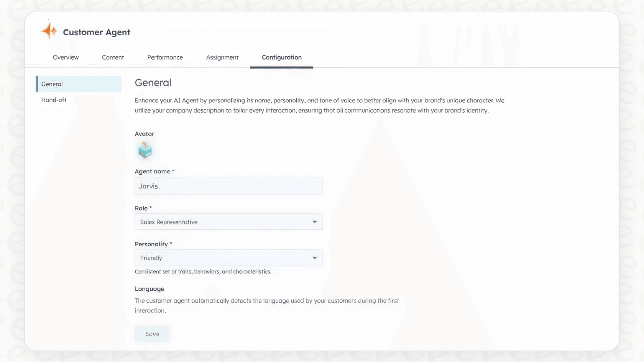Click the avatar image for the agent

click(145, 150)
